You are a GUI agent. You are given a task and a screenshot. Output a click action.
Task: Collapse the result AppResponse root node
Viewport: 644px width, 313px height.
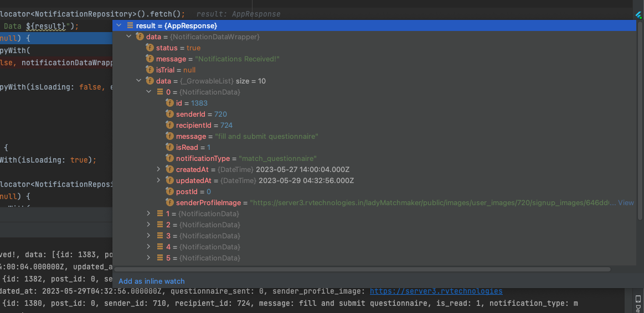[x=119, y=25]
